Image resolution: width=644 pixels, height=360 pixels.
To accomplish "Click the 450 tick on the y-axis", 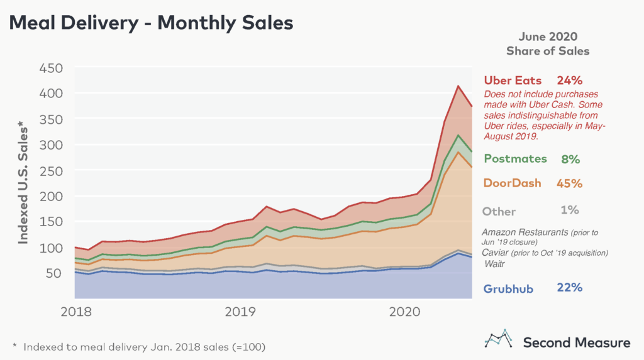I will coord(52,68).
